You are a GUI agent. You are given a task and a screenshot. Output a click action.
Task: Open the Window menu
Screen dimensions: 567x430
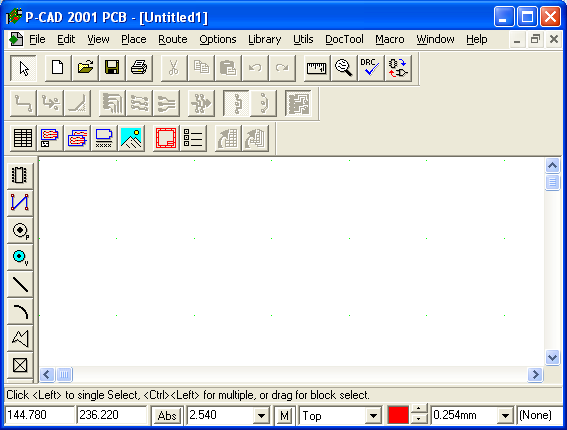(x=435, y=39)
